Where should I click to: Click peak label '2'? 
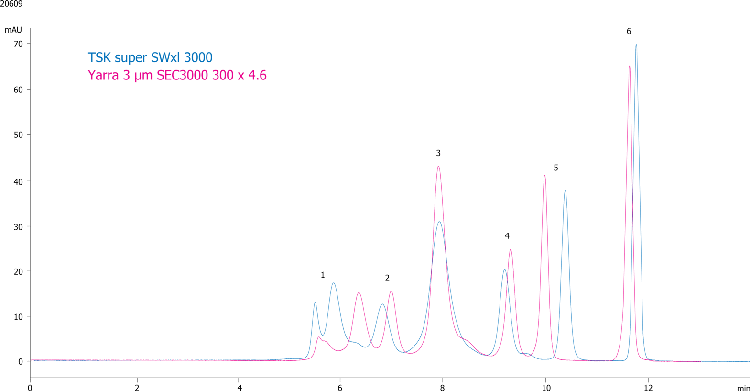pos(387,278)
